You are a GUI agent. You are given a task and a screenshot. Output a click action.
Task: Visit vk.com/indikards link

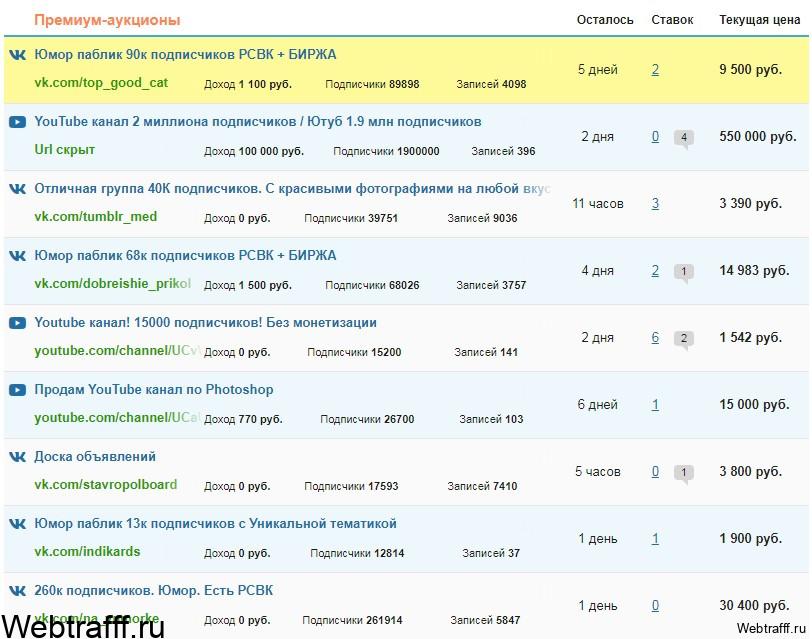coord(87,551)
